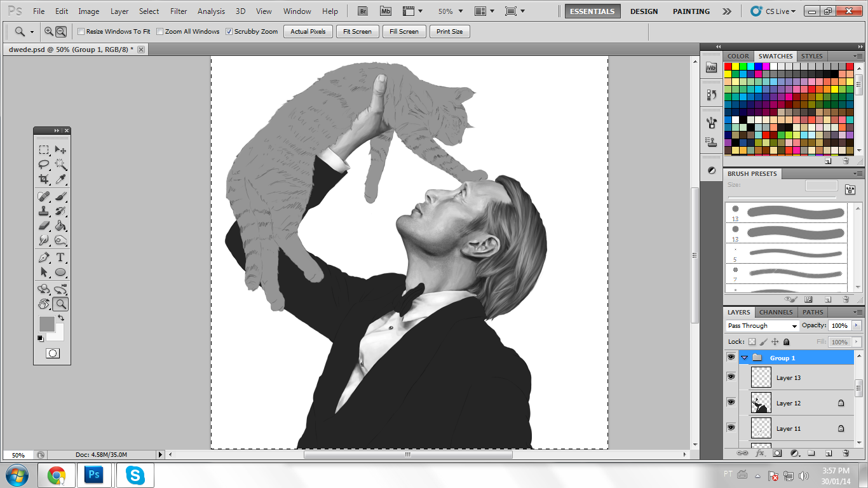This screenshot has width=868, height=488.
Task: Click the Actual Pixels button
Action: tap(308, 31)
